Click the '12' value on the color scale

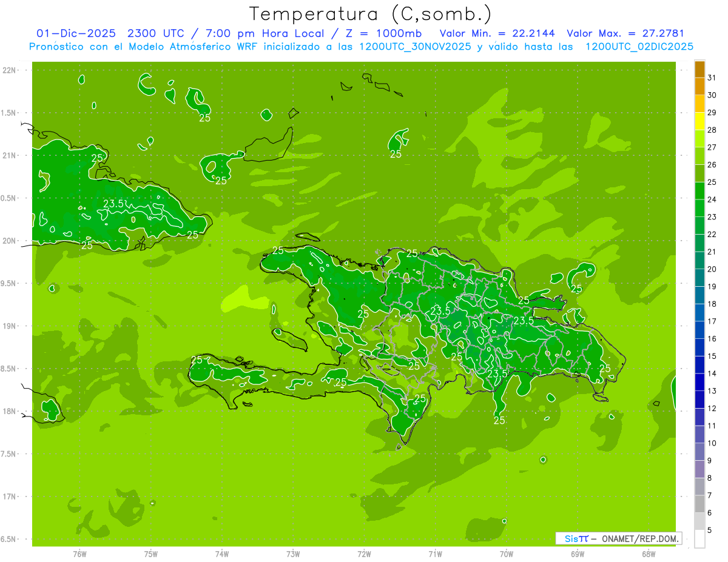[712, 408]
